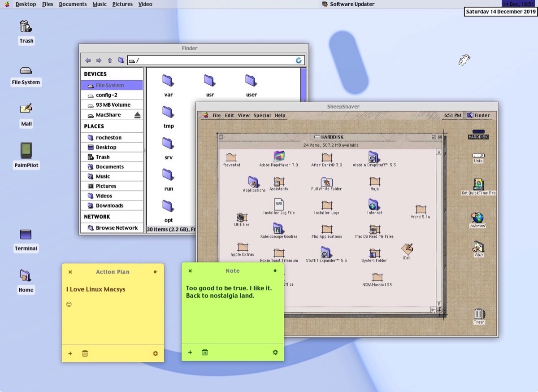Viewport: 538px width, 392px height.
Task: Eject the MacShare volume
Action: 137,115
